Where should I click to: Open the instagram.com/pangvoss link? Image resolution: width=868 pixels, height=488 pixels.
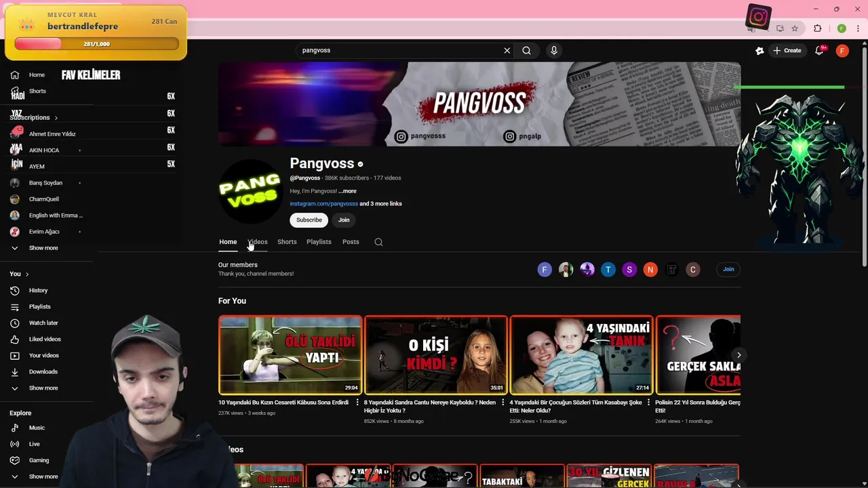tap(323, 203)
